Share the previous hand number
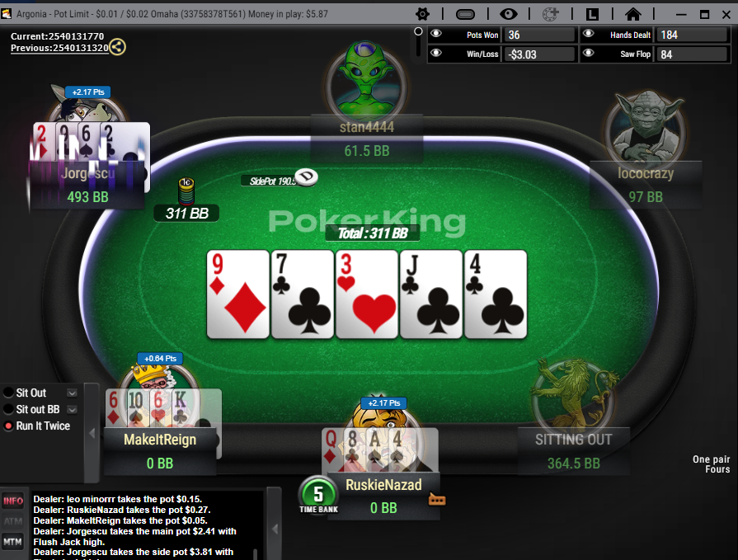The height and width of the screenshot is (560, 738). point(117,47)
